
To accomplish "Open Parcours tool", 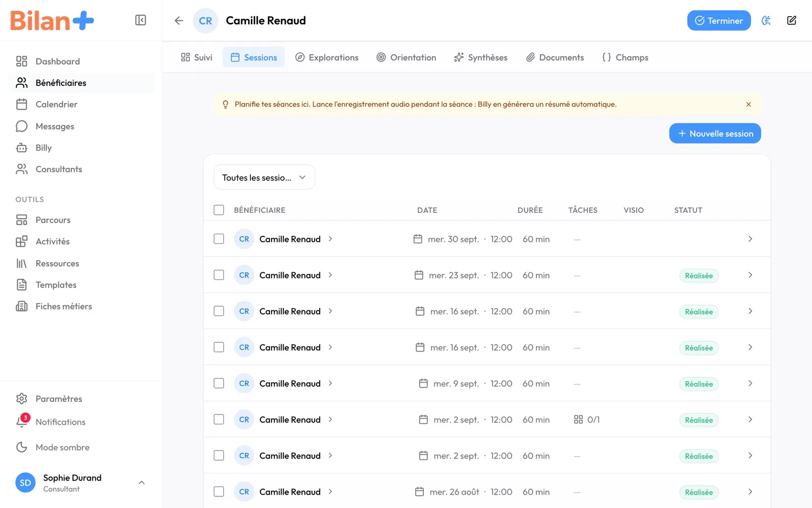I will click(x=81, y=220).
